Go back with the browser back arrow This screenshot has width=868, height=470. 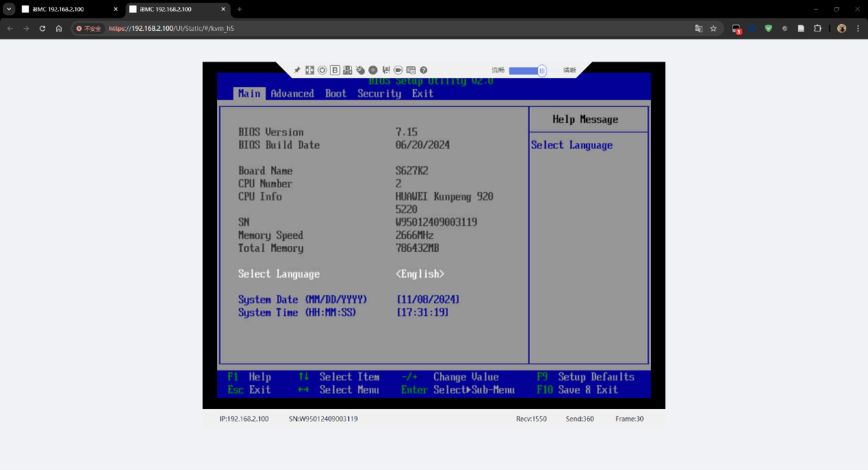[10, 29]
